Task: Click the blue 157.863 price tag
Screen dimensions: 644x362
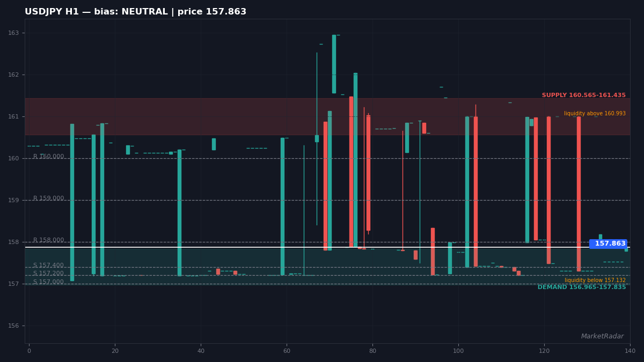Action: (x=608, y=243)
